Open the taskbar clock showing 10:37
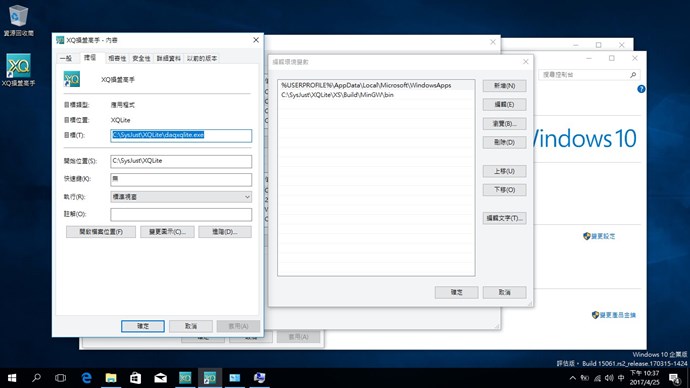 coord(644,378)
